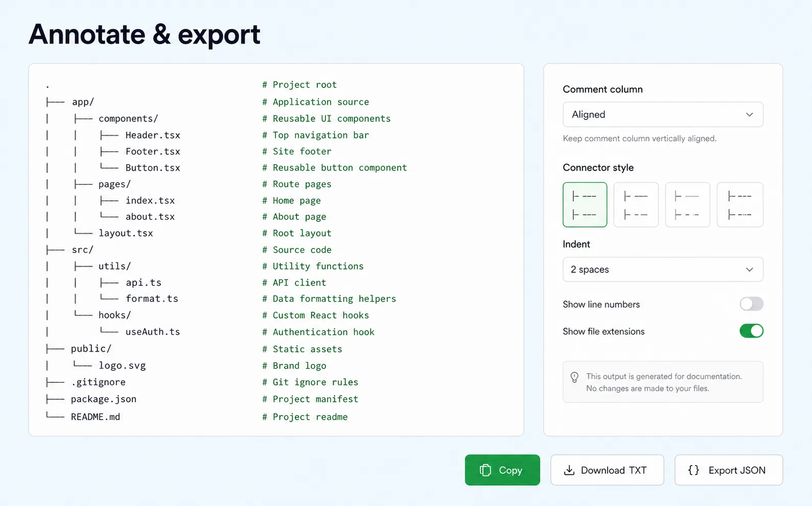The image size is (812, 506).
Task: Click the Annotate & export heading
Action: point(144,34)
